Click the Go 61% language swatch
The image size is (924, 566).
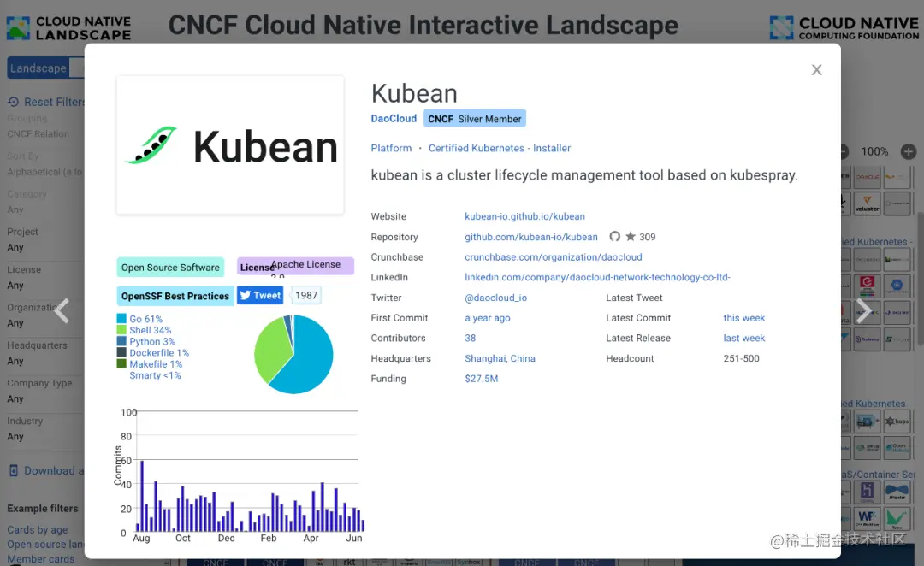pyautogui.click(x=121, y=319)
